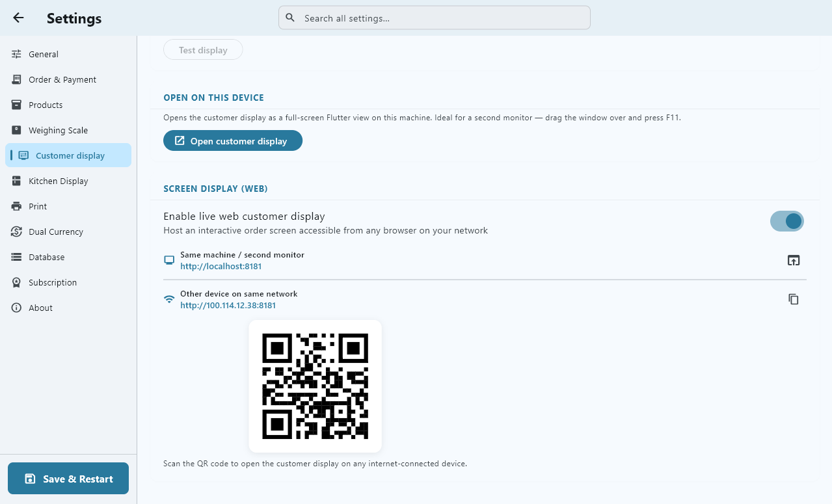Go back using the arrow icon
The image size is (832, 504).
18,18
